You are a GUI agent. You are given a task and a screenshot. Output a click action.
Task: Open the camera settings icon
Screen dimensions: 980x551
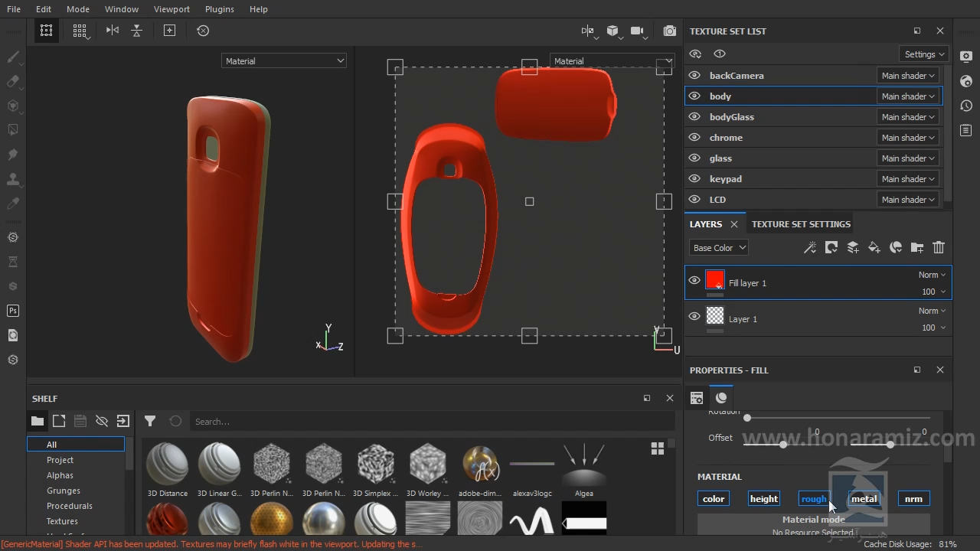click(x=638, y=31)
